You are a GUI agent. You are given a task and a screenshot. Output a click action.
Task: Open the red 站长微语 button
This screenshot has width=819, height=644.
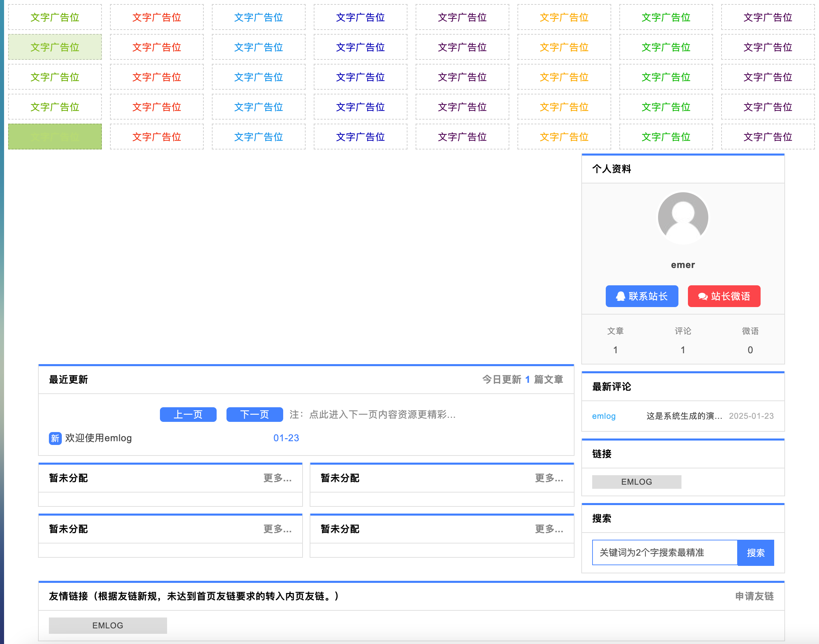724,297
